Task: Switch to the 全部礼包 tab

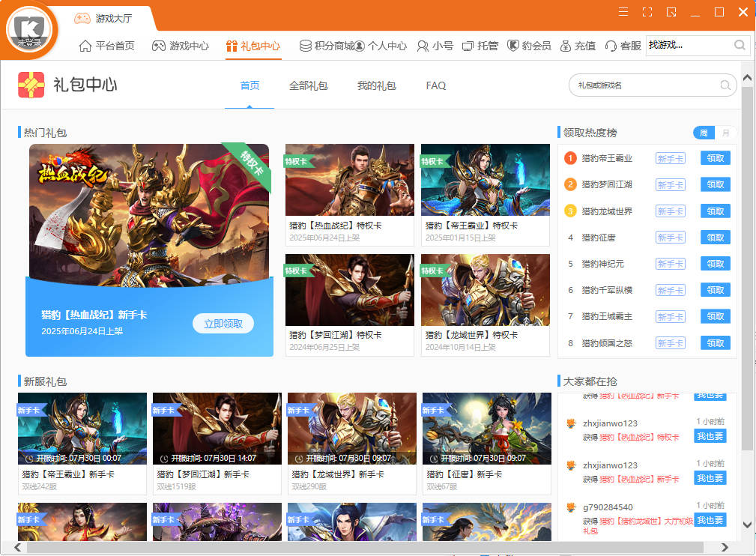Action: click(309, 85)
